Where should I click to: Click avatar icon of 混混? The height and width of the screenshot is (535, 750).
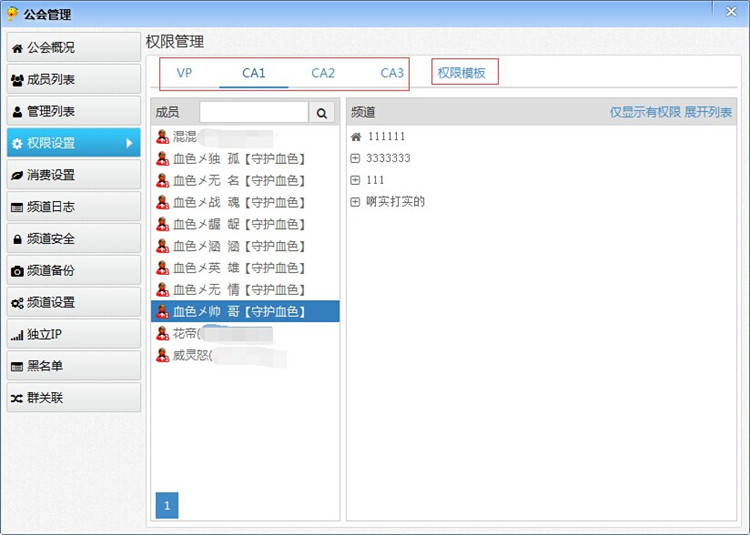(163, 137)
